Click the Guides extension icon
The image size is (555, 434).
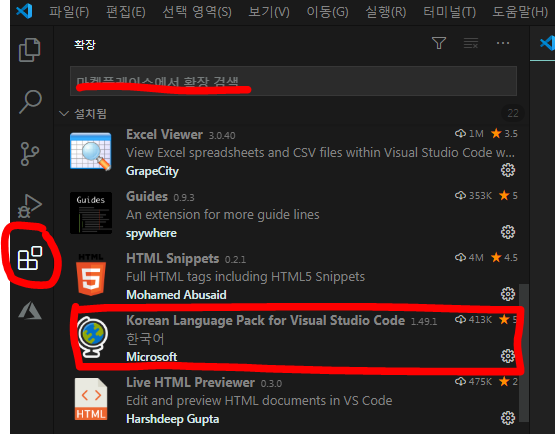(x=91, y=213)
